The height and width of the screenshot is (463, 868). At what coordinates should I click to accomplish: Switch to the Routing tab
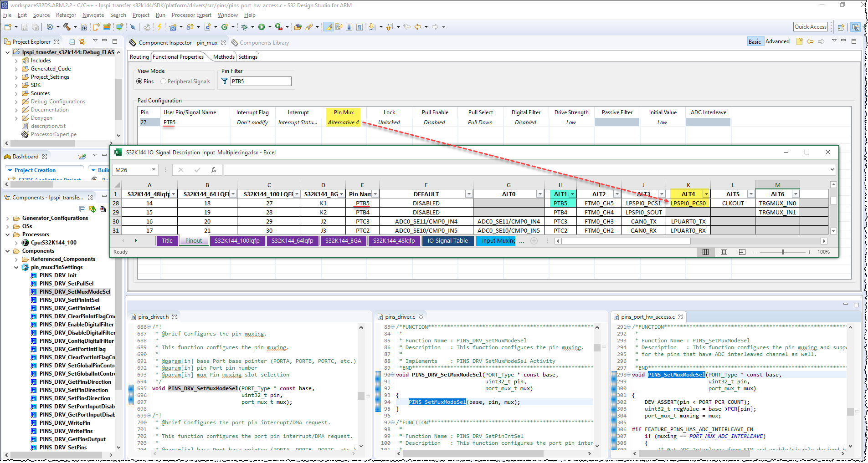click(139, 56)
